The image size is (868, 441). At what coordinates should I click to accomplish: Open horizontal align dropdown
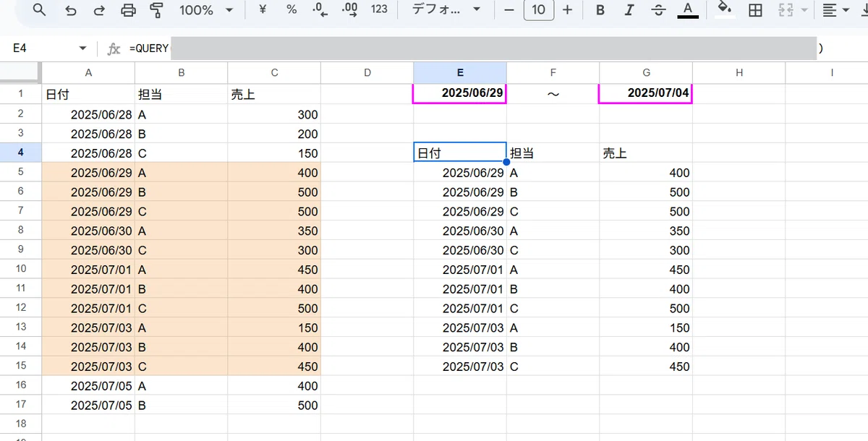click(x=836, y=10)
